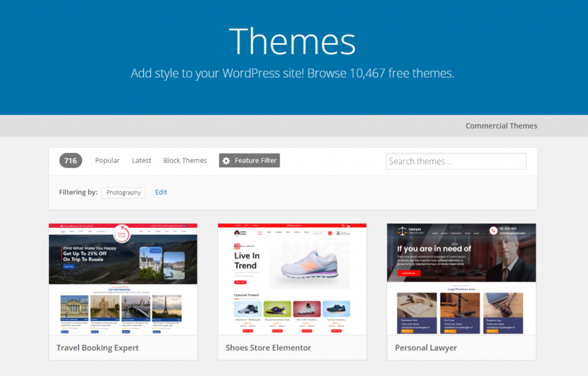Focus the Search themes input field
The width and height of the screenshot is (588, 376).
[x=456, y=161]
